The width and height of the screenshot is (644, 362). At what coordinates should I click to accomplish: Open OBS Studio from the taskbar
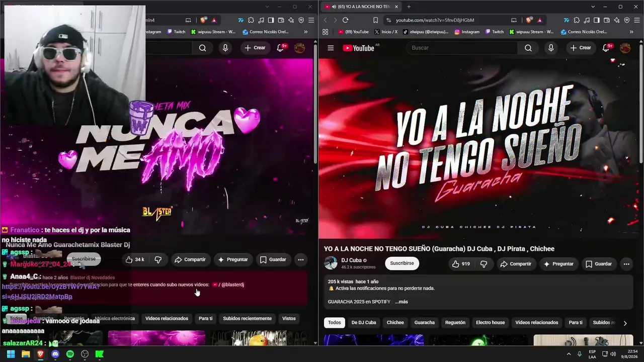click(x=85, y=354)
